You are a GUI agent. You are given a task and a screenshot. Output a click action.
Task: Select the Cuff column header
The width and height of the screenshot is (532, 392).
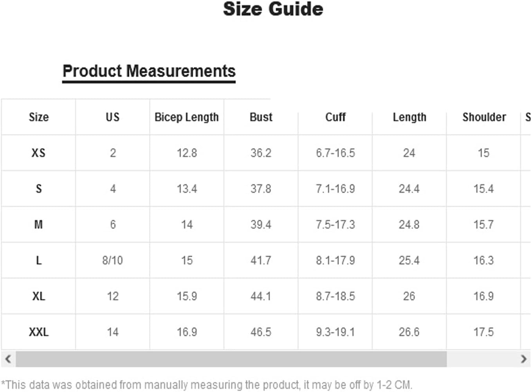pos(335,117)
